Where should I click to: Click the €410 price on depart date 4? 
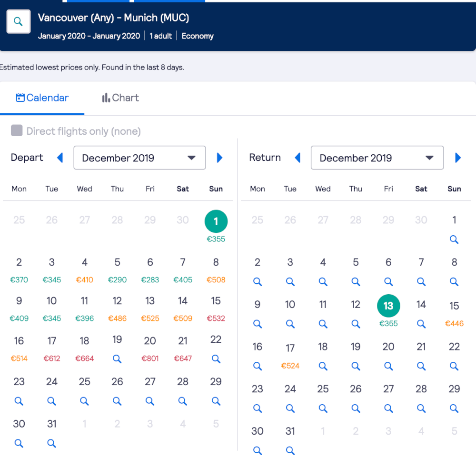click(x=84, y=280)
